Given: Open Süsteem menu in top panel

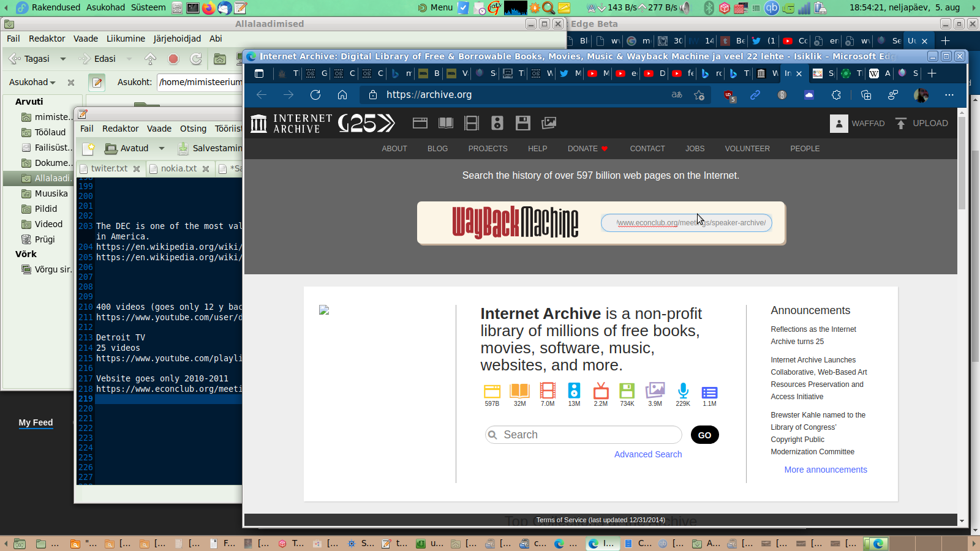Looking at the screenshot, I should click(x=148, y=7).
